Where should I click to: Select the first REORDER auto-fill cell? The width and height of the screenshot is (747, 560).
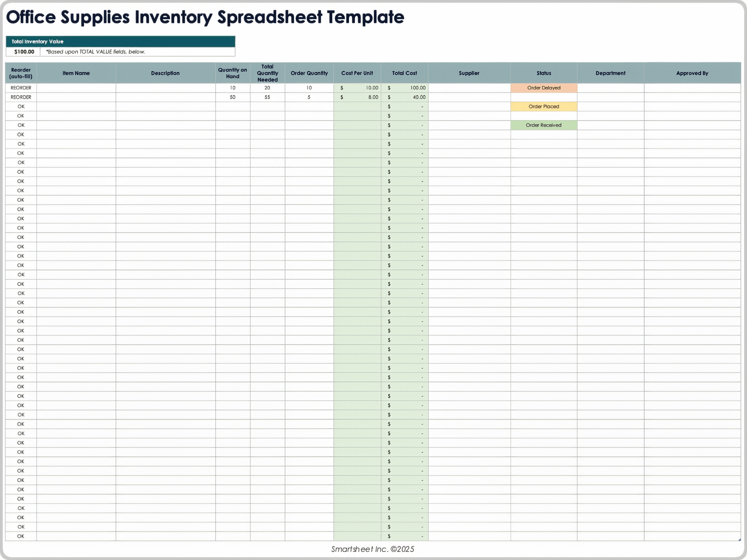point(21,88)
